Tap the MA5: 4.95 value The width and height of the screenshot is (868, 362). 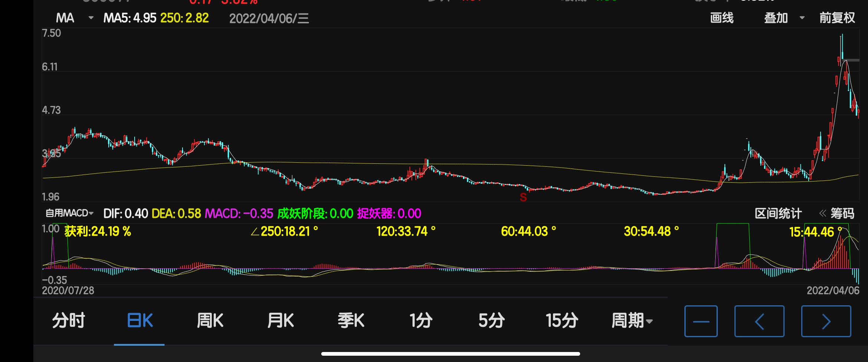[130, 18]
